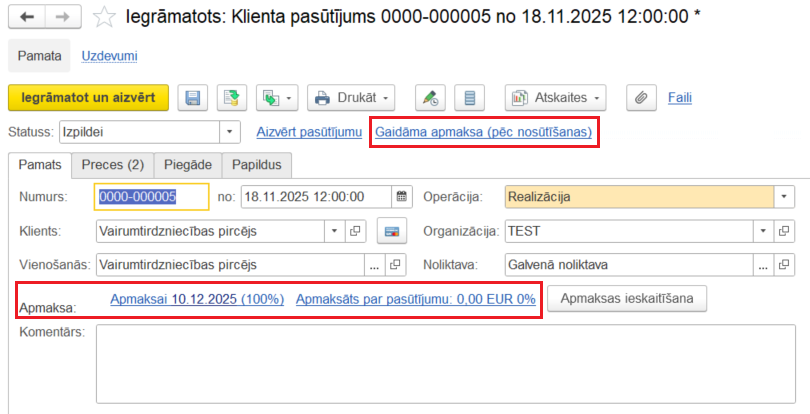This screenshot has height=414, width=810.
Task: Open calendar picker for the order date
Action: 401,197
